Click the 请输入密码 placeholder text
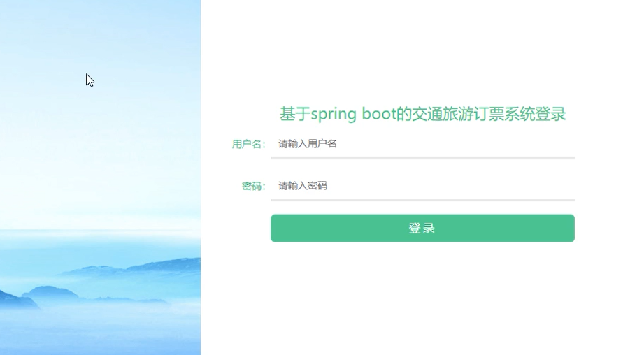Image resolution: width=644 pixels, height=355 pixels. [x=303, y=186]
